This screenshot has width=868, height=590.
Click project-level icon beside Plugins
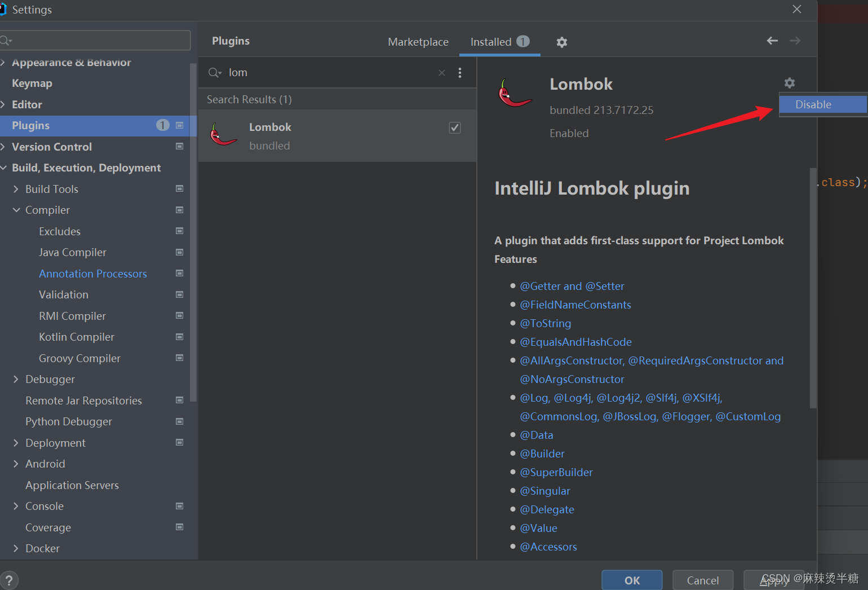[x=180, y=125]
